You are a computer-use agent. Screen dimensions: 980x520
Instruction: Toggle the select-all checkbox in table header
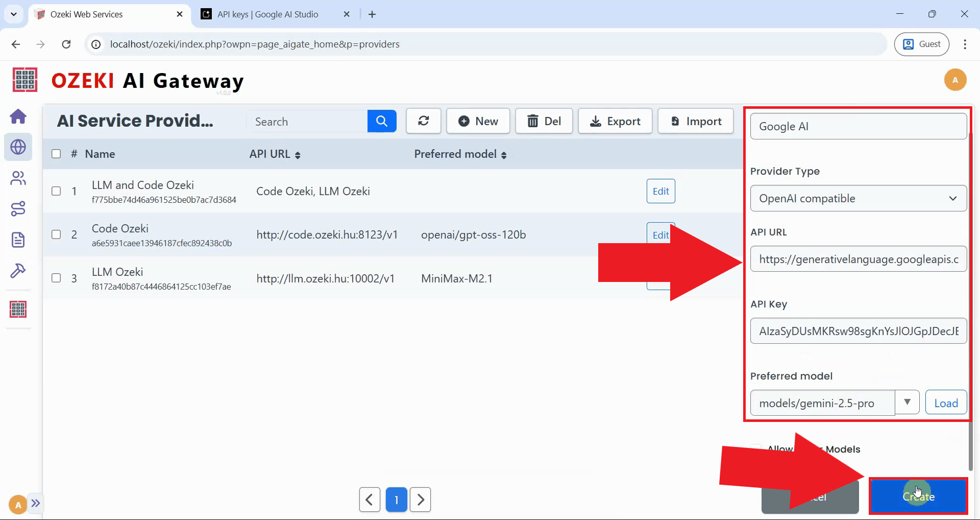pos(56,154)
